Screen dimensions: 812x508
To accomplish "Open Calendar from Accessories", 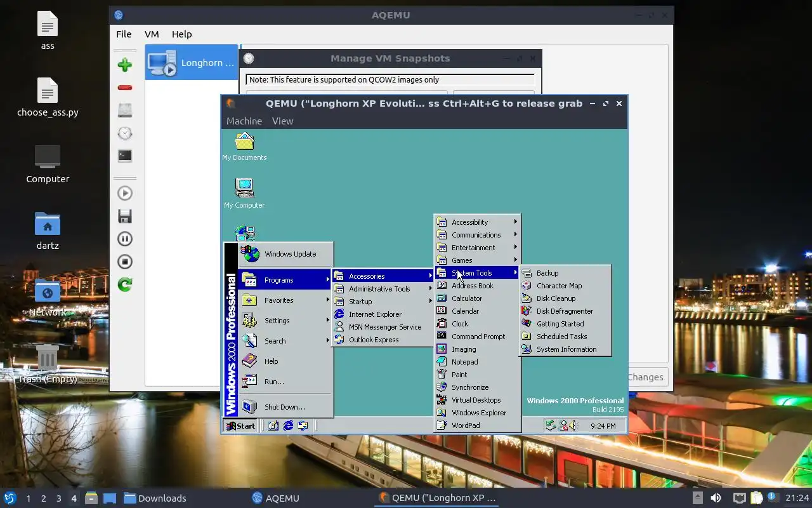I will (x=477, y=311).
